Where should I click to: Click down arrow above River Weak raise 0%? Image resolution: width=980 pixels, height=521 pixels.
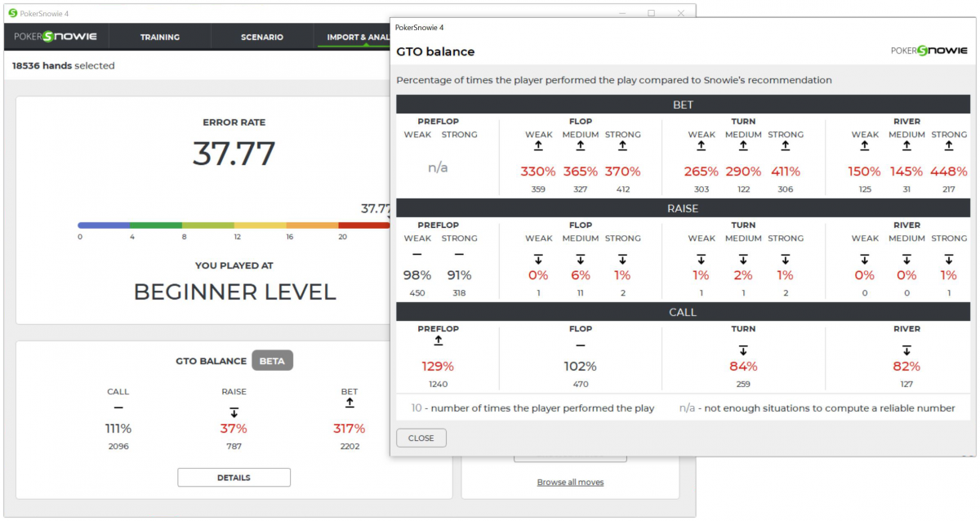tap(865, 258)
